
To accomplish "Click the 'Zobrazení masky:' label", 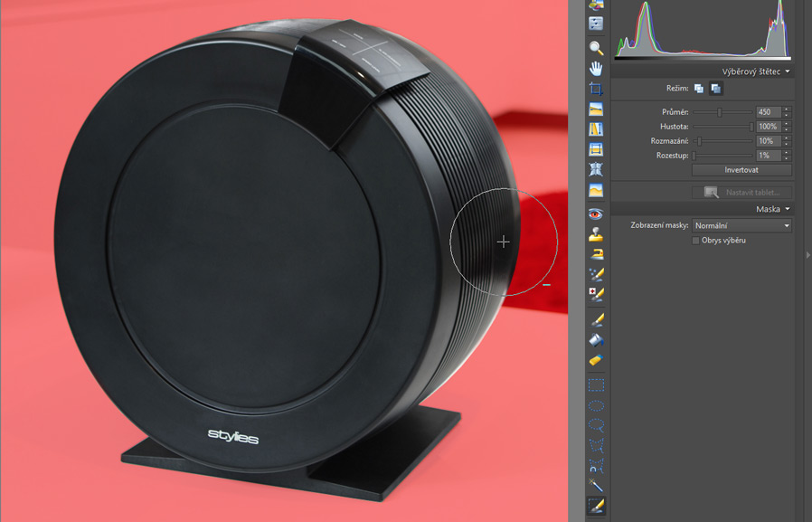I will 659,226.
